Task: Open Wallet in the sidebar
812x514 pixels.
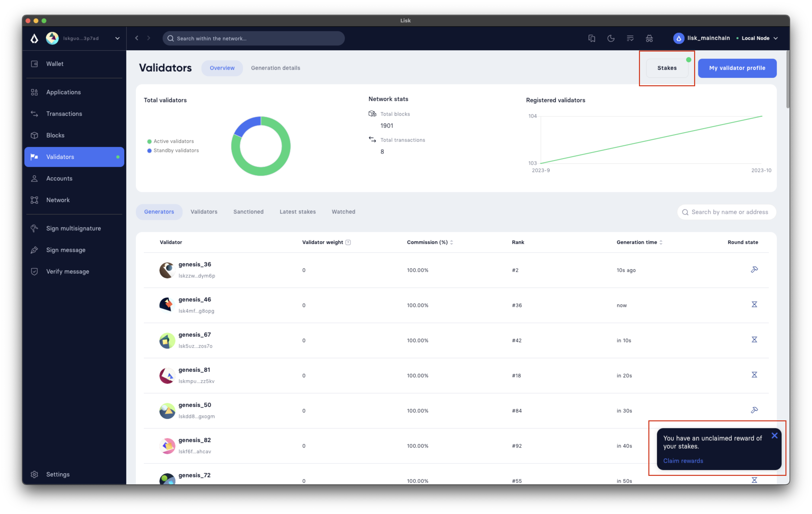Action: (74, 64)
